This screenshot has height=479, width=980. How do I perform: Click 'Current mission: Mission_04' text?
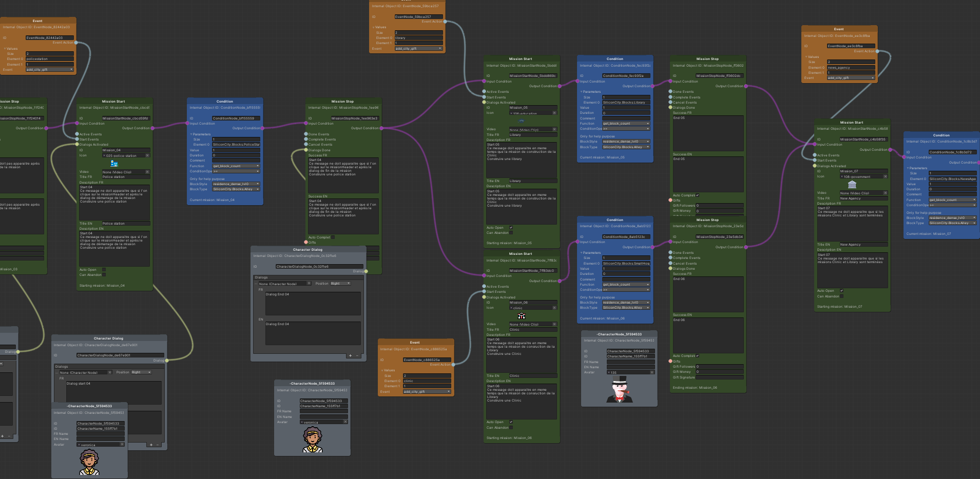point(212,200)
